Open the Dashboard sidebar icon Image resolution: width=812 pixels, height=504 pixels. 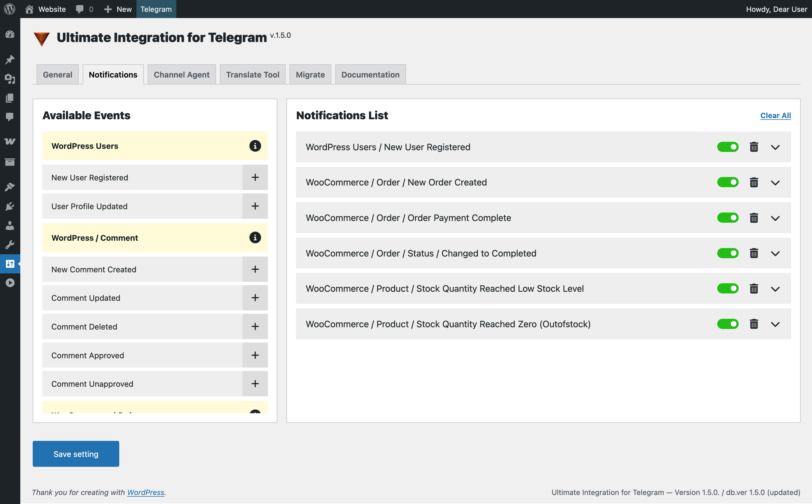click(10, 34)
